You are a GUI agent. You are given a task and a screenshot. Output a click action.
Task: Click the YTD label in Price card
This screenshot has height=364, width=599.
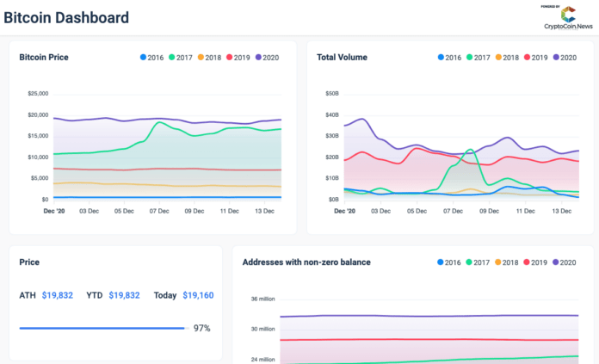(x=95, y=295)
